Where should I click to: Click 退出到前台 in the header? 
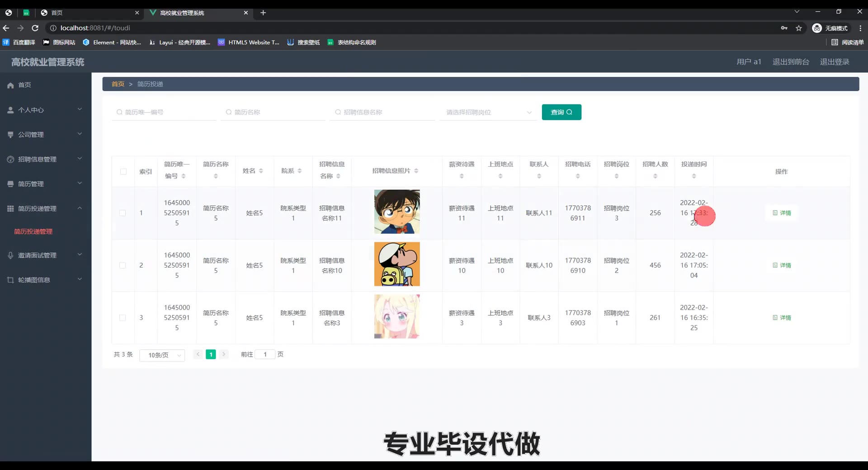coord(791,62)
